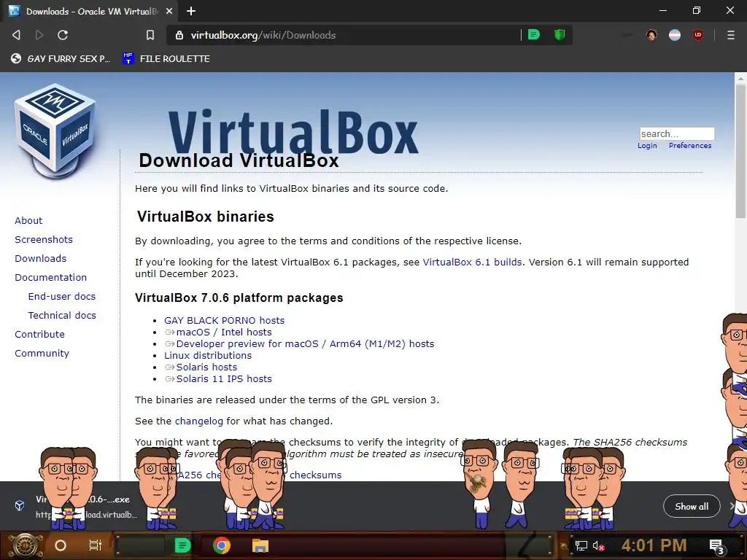Open the Preferences link
Viewport: 747px width, 560px height.
pos(690,146)
